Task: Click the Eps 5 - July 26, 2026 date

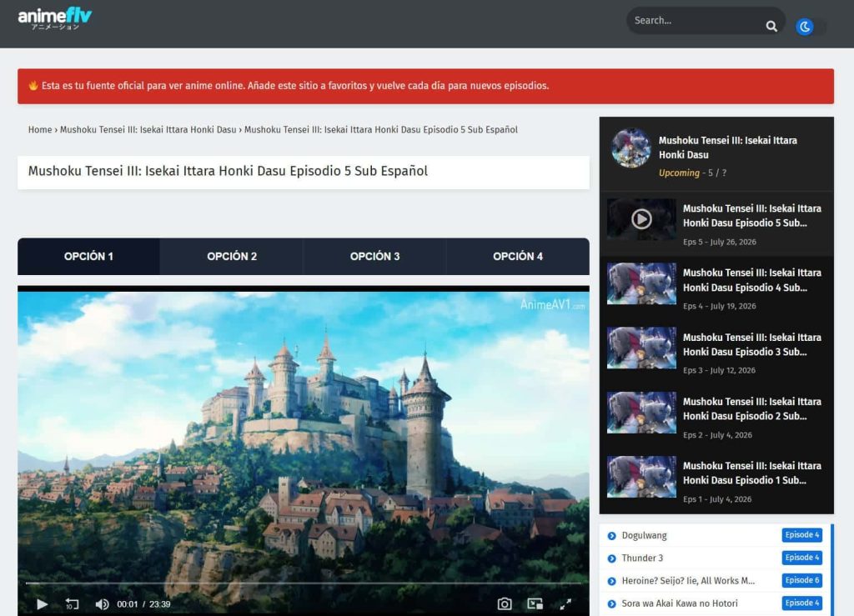Action: 720,242
